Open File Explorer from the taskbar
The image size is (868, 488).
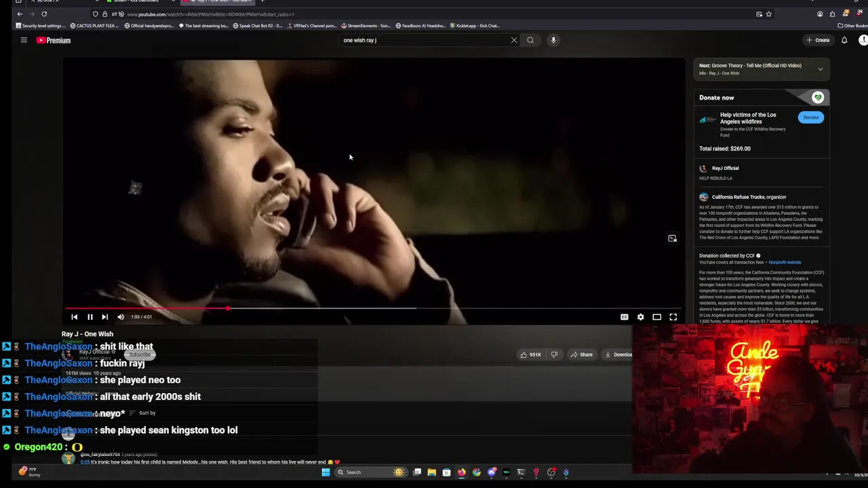point(431,472)
